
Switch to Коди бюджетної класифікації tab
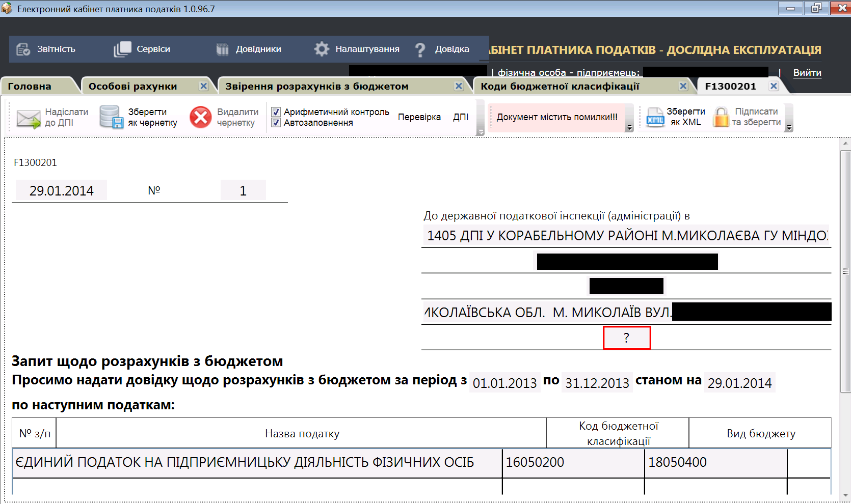click(x=560, y=87)
